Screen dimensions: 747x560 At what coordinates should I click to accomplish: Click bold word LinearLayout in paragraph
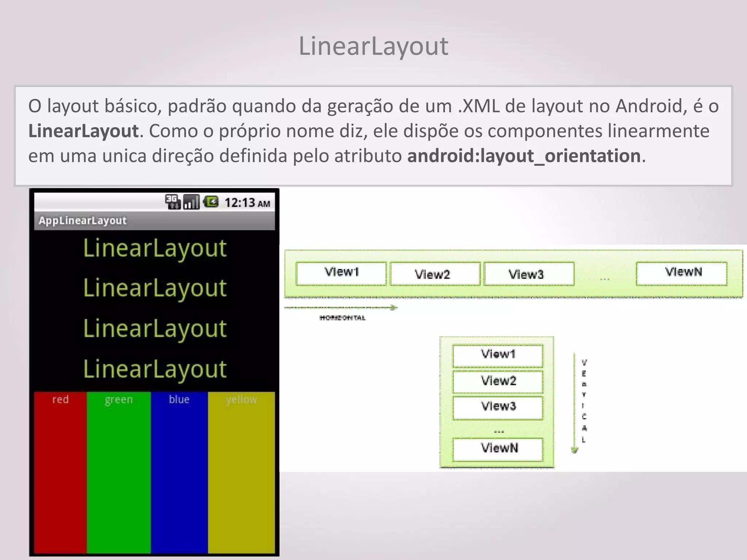84,131
